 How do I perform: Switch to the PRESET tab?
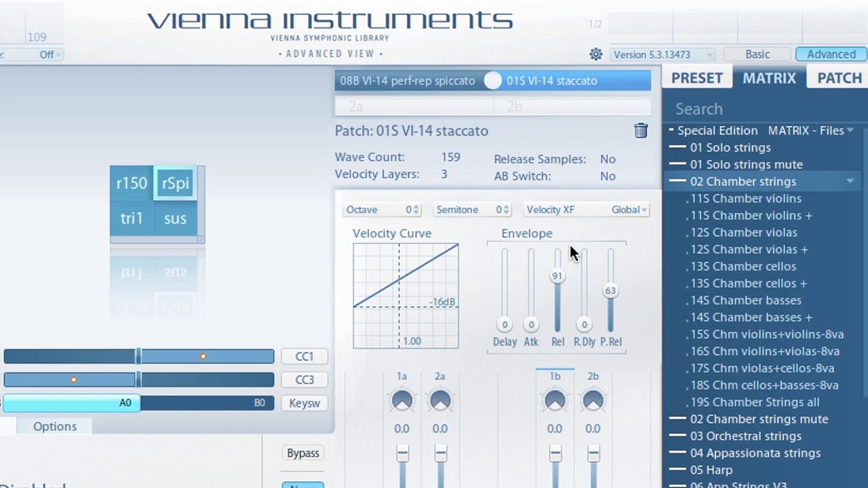(x=697, y=78)
